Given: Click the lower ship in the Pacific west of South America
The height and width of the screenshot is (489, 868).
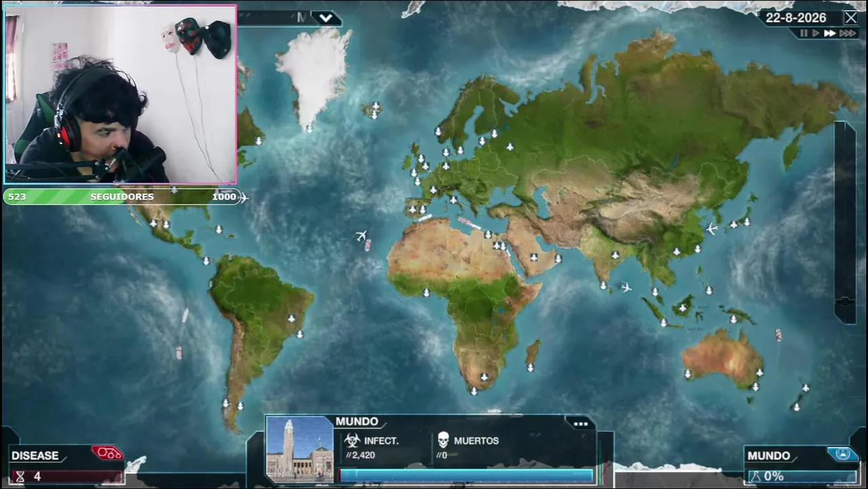Looking at the screenshot, I should 179,353.
